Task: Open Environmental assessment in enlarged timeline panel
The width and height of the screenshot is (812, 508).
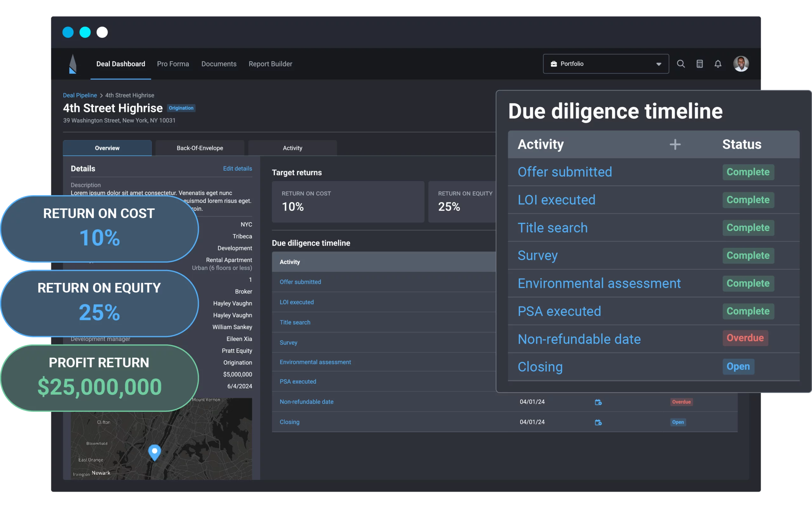Action: 599,284
